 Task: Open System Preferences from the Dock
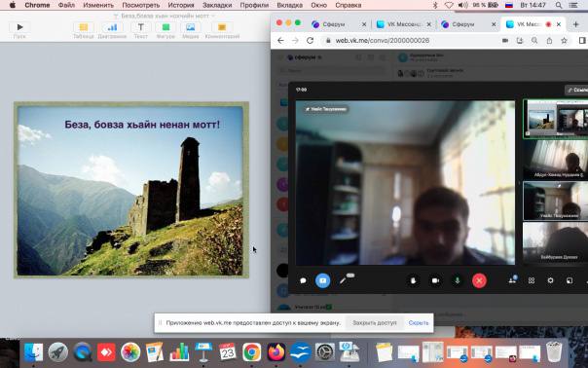324,352
